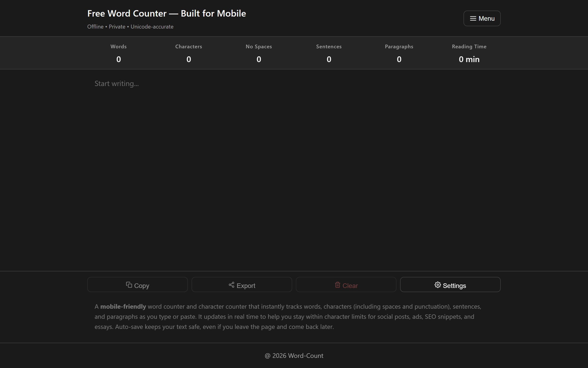Click the 'Free Word Counter — Built for Mobile' heading
The height and width of the screenshot is (368, 588).
click(167, 13)
